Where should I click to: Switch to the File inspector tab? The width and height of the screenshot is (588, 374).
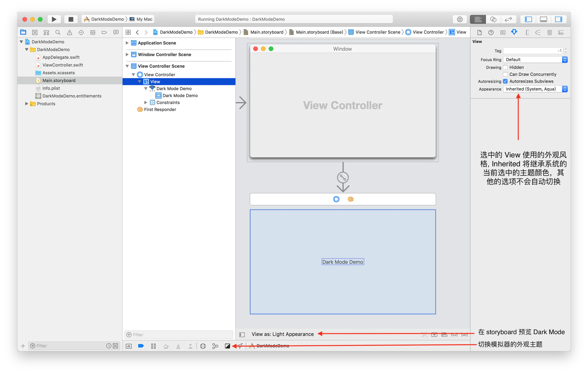[x=479, y=32]
